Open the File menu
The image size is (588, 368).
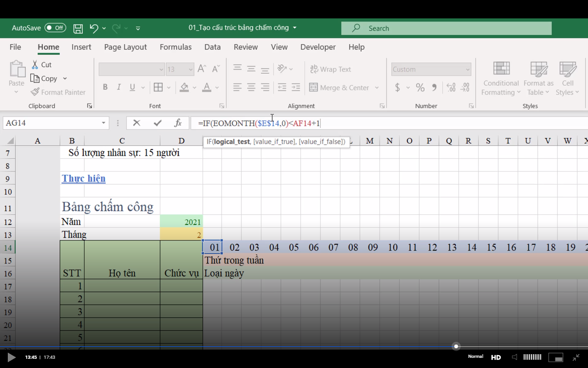point(15,47)
